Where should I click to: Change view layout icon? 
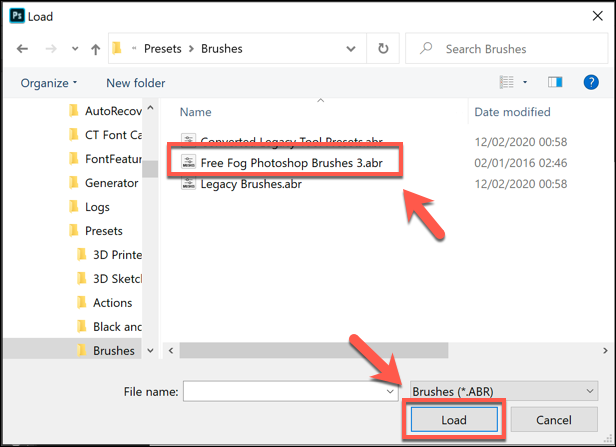(x=507, y=82)
